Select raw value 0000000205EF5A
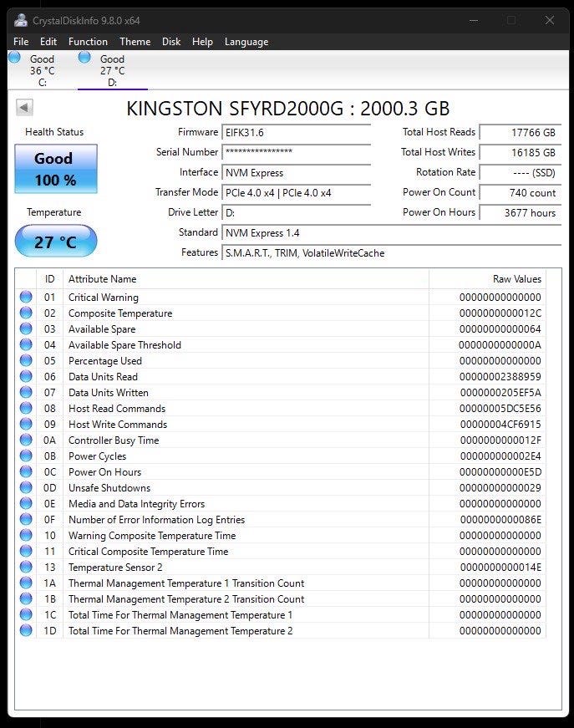 (x=500, y=392)
